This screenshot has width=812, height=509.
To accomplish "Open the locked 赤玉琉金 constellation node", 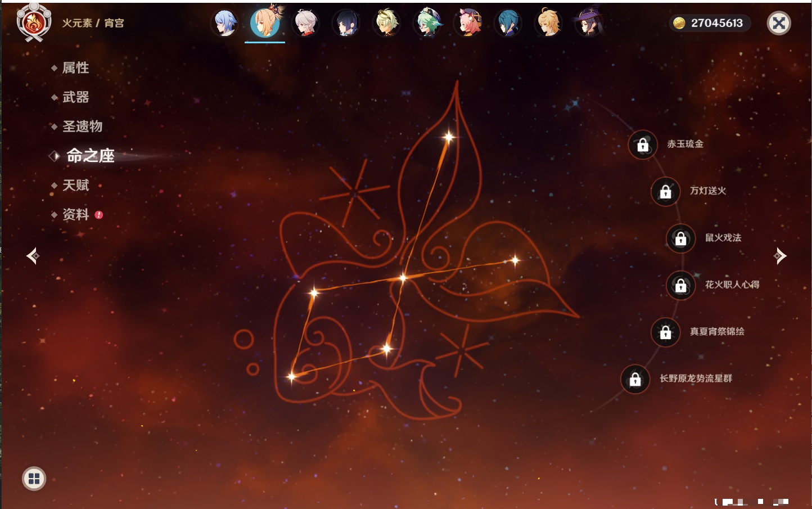I will (x=643, y=145).
